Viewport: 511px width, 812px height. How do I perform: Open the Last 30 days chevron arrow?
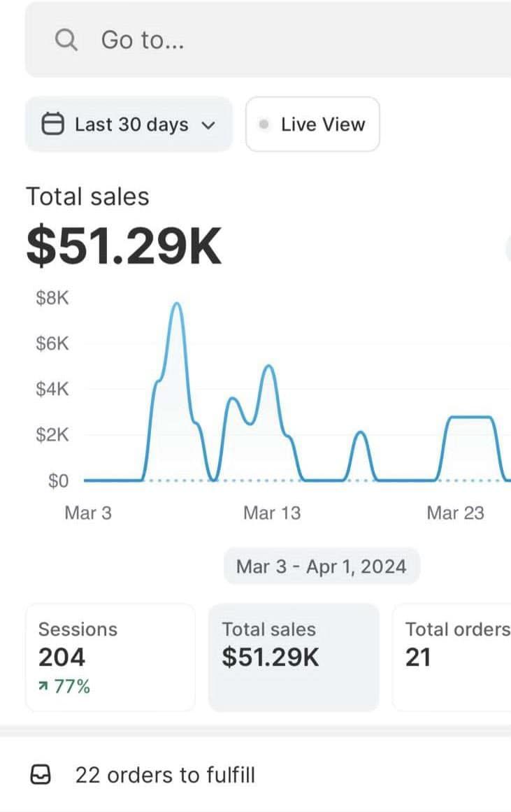[208, 125]
